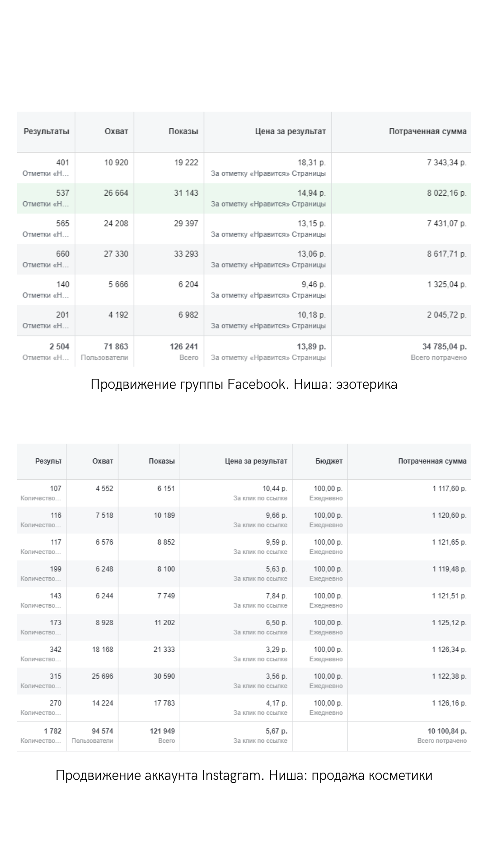The width and height of the screenshot is (488, 868).
Task: Click the Facebook group promotion caption text
Action: point(244,384)
